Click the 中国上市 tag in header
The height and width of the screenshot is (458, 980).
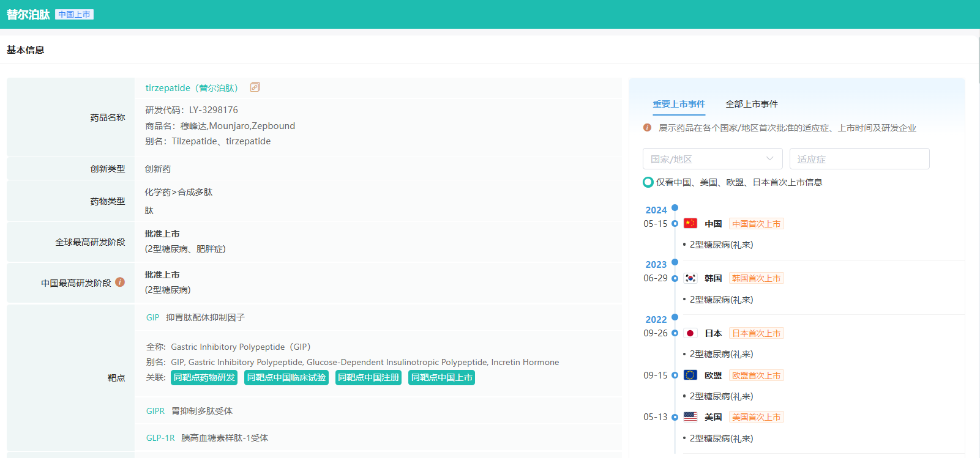click(74, 15)
